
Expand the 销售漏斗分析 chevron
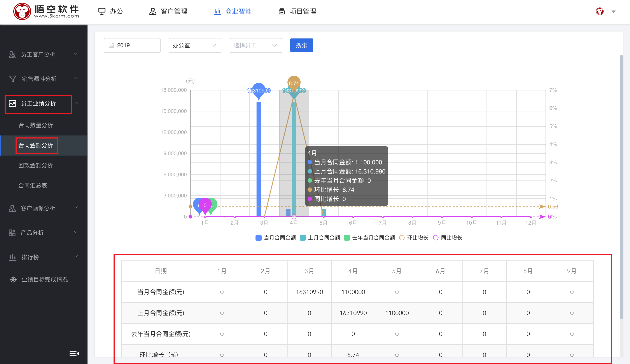[75, 78]
